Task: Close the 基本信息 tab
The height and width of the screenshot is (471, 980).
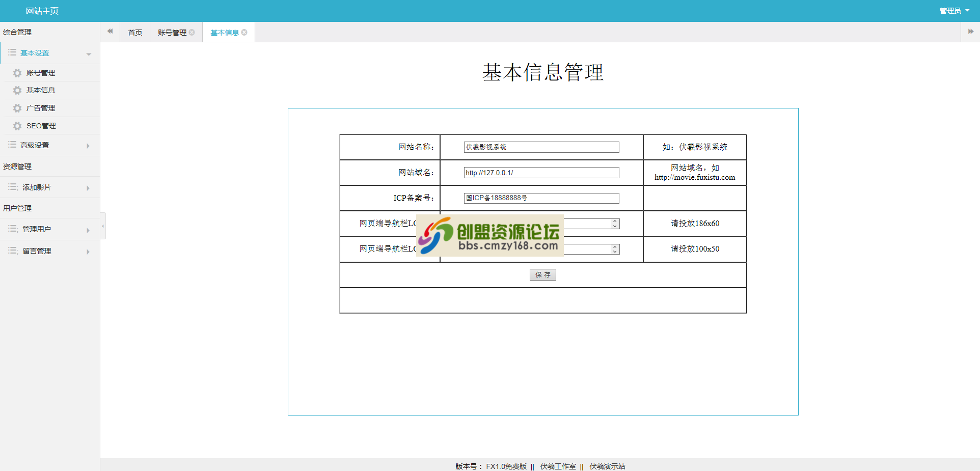Action: point(244,33)
